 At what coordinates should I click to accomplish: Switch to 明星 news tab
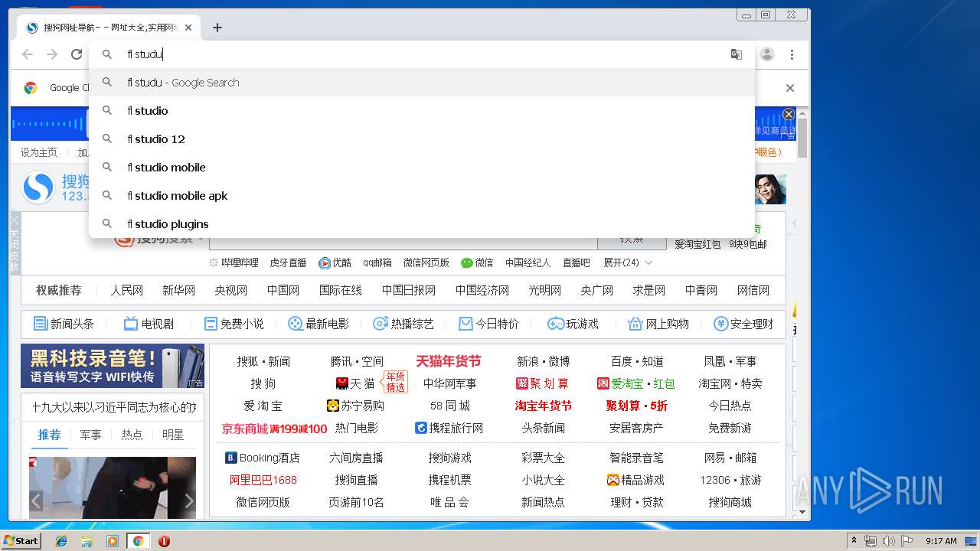pos(173,435)
